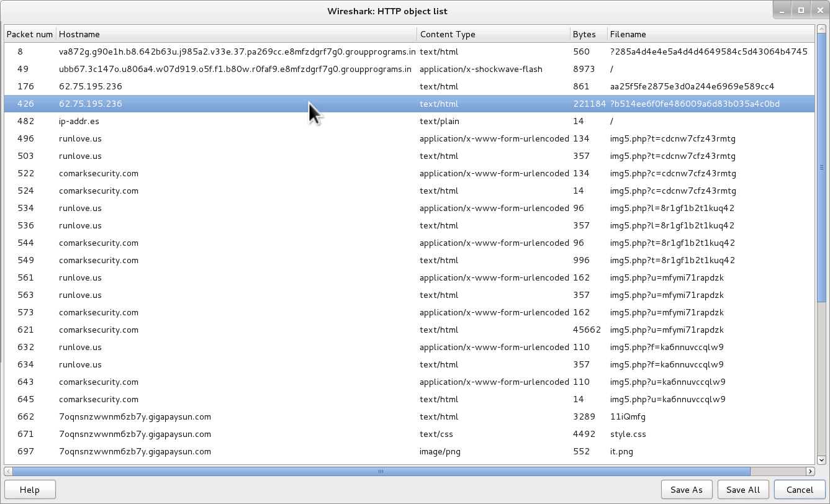Image resolution: width=830 pixels, height=504 pixels.
Task: Select packet 621 row with 45662 bytes
Action: pos(409,330)
